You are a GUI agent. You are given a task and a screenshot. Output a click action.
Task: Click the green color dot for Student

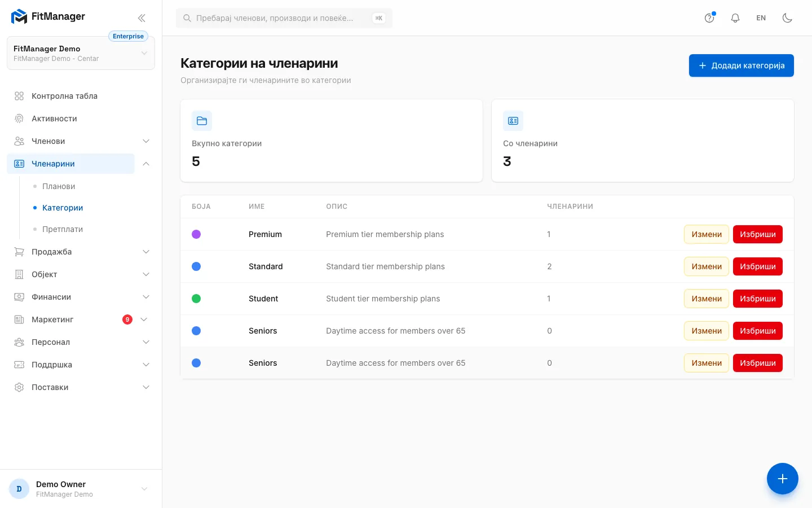[196, 299]
